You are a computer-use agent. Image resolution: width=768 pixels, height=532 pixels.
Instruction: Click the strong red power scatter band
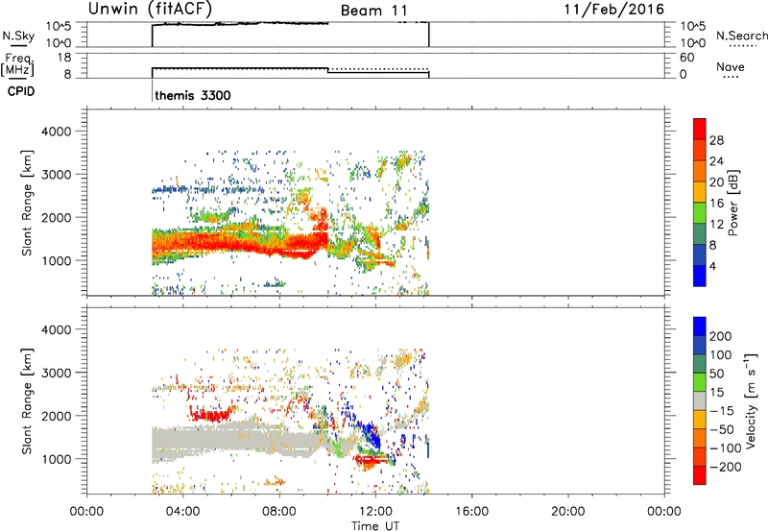[240, 242]
